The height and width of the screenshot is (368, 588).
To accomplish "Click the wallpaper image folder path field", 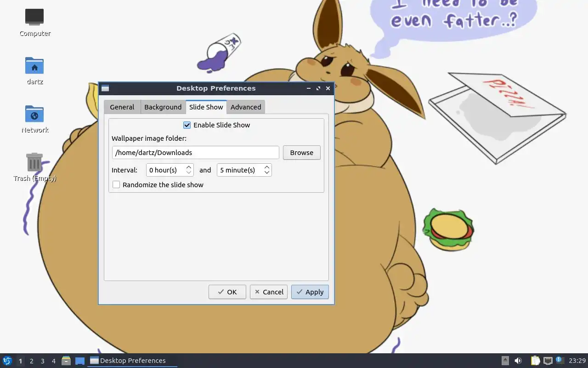I will (x=196, y=153).
